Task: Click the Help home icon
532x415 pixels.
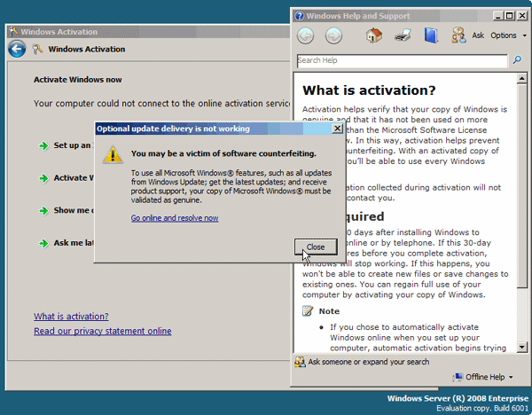Action: tap(374, 36)
